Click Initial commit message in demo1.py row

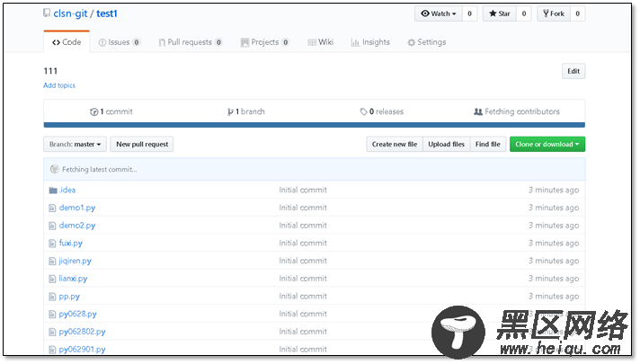tap(303, 208)
